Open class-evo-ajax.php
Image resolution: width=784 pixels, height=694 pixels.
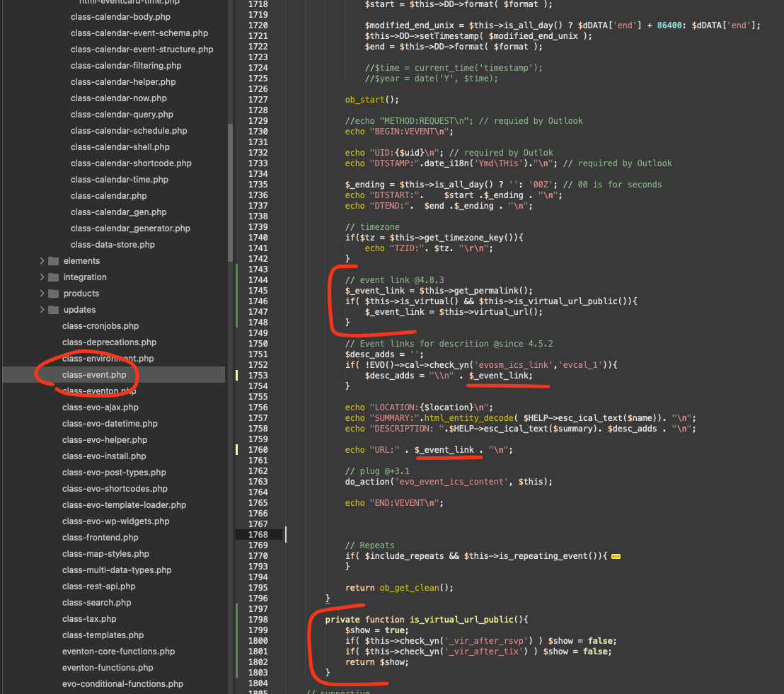100,407
